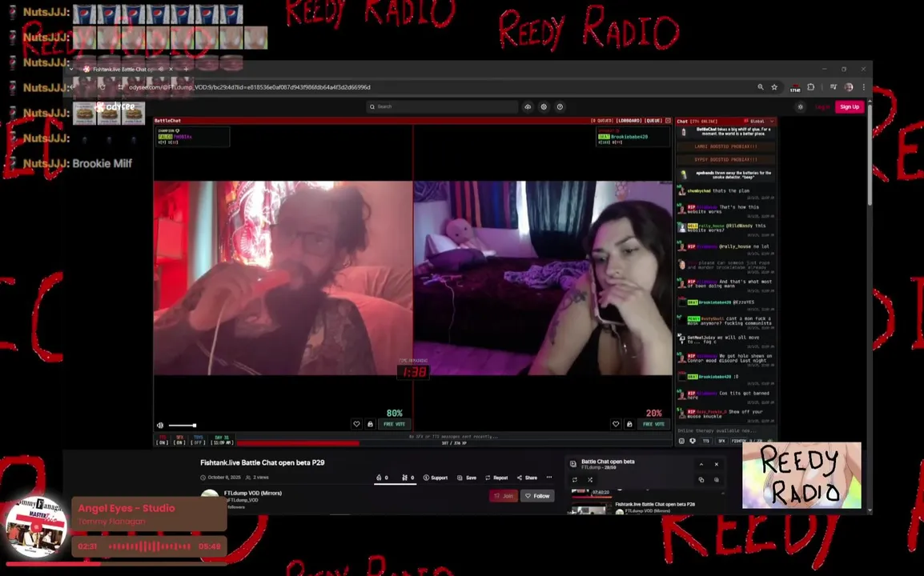
Task: Open Battle Chat open beta P28 video
Action: (655, 505)
